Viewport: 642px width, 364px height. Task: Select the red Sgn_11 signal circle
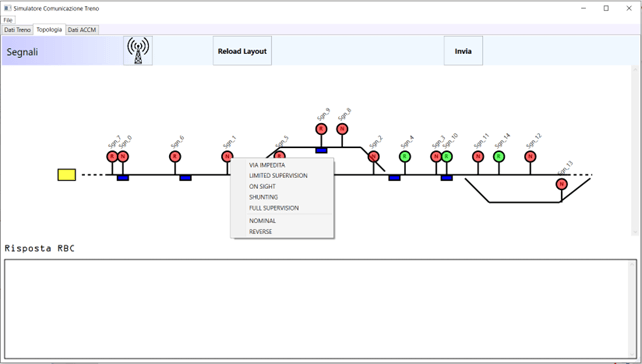click(x=478, y=156)
